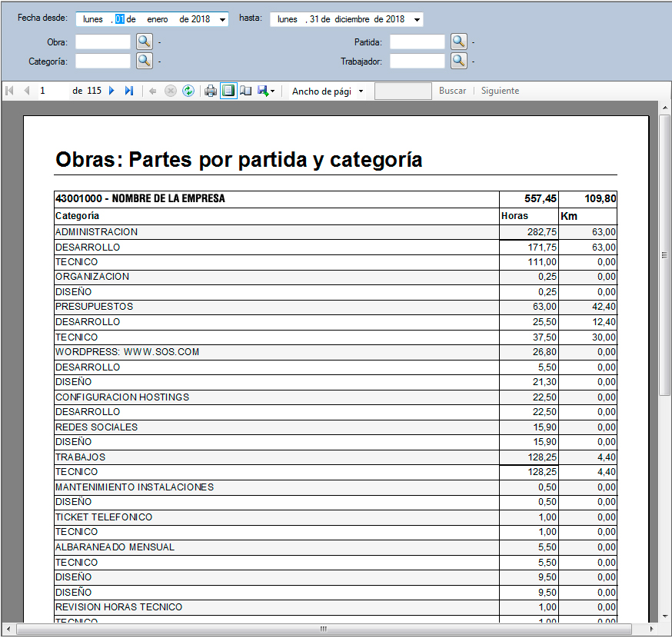This screenshot has height=638, width=672.
Task: Open the Partida search lookup
Action: click(458, 42)
